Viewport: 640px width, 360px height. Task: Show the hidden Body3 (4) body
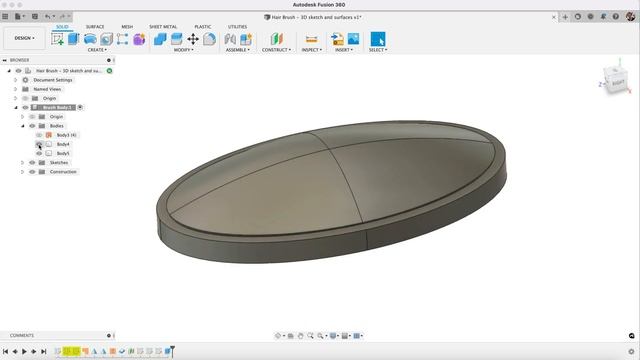coord(39,135)
